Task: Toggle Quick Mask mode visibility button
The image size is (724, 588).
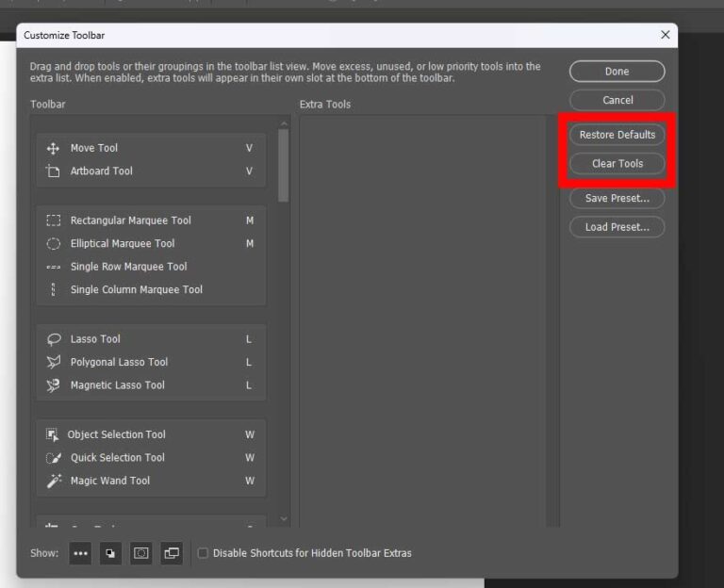Action: (141, 553)
